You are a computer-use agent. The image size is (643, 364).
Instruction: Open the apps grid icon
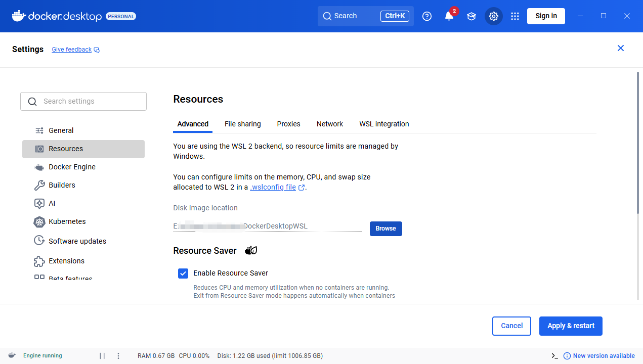click(515, 16)
